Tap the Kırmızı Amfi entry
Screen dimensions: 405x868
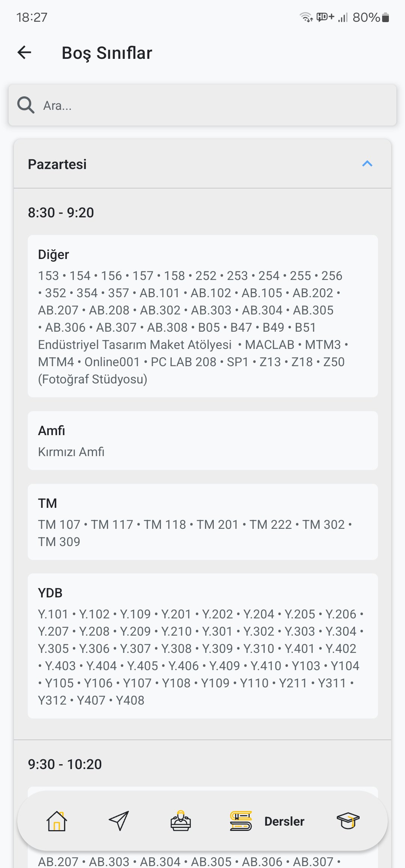coord(71,452)
